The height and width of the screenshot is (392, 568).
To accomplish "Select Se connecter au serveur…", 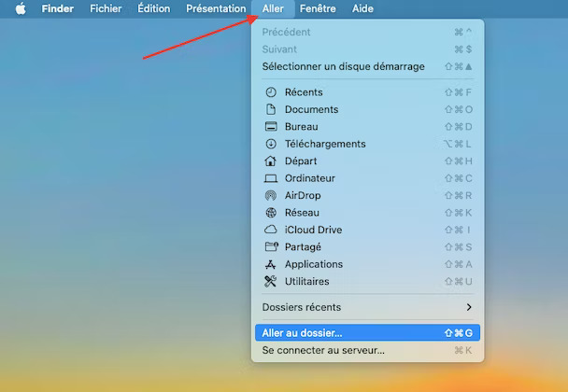I will 367,350.
